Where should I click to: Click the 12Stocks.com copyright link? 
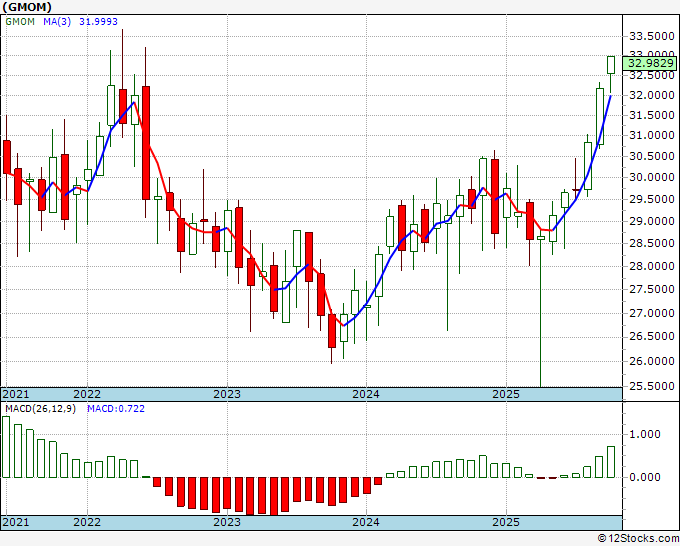638,539
